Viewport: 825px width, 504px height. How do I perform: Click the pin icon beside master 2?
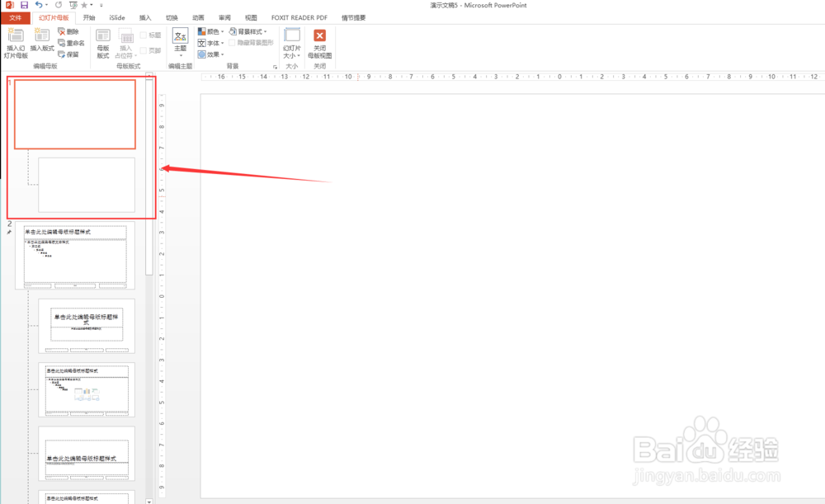point(9,232)
